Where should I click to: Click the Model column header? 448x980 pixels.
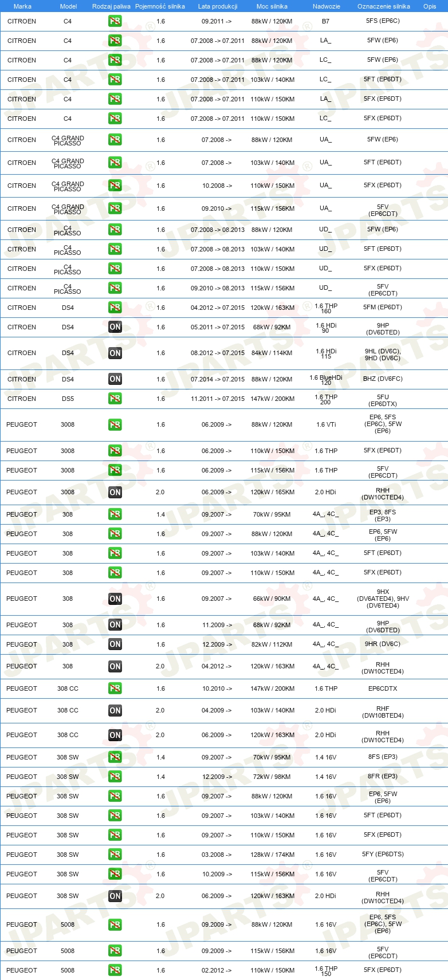click(x=69, y=6)
